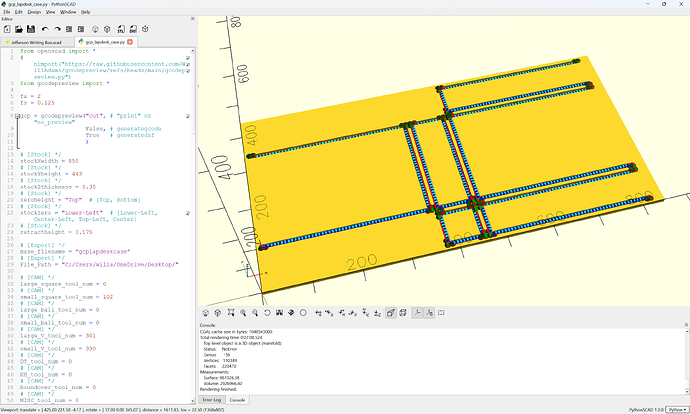Click the Send to 3D printer cube icon
Screen dimensions: 690x414
(x=145, y=29)
